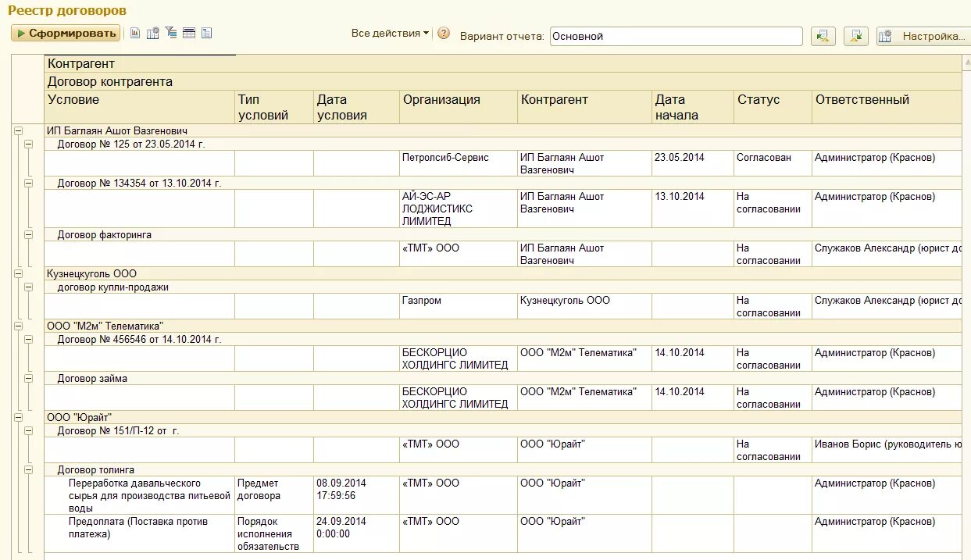Collapse the Договор займа node
Screen dimensions: 971x560
coord(29,378)
